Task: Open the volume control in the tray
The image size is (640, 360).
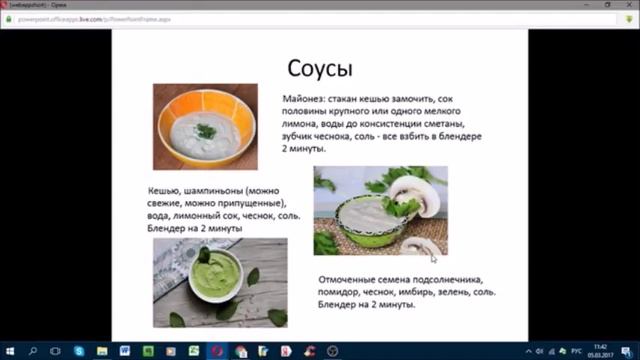Action: [x=540, y=351]
